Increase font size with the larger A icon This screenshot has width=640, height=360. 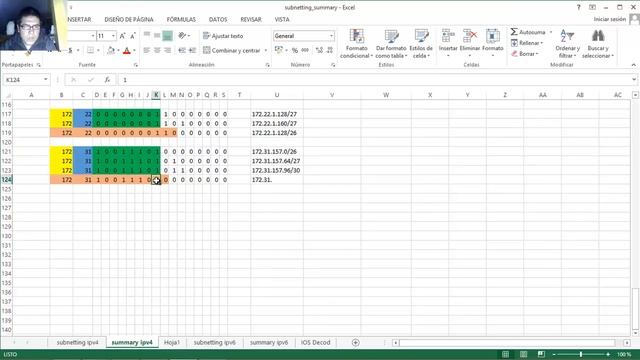coord(122,36)
